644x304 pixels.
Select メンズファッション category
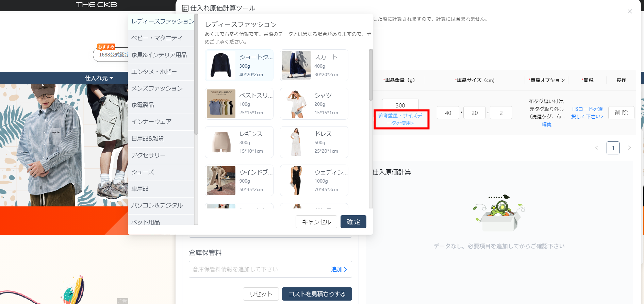(x=161, y=88)
